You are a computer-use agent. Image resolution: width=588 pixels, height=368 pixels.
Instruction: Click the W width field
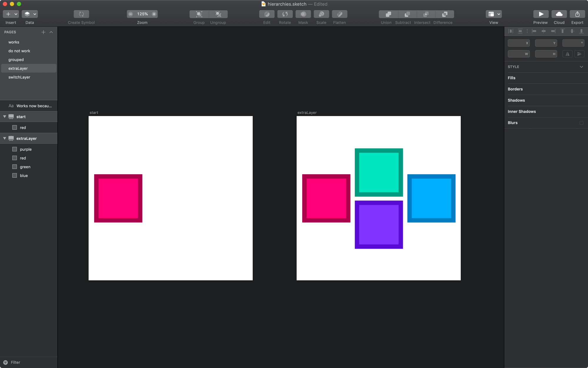coord(519,54)
